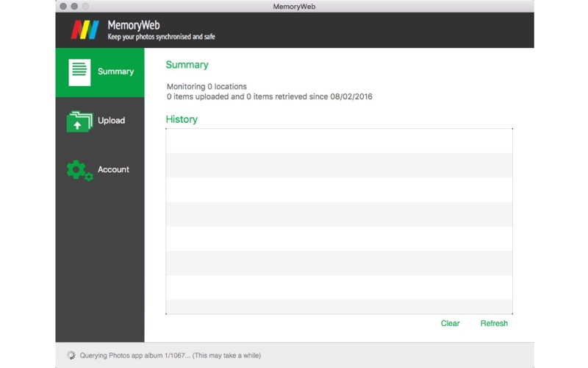Click the green Summary heading
Image resolution: width=588 pixels, height=368 pixels.
pyautogui.click(x=187, y=65)
